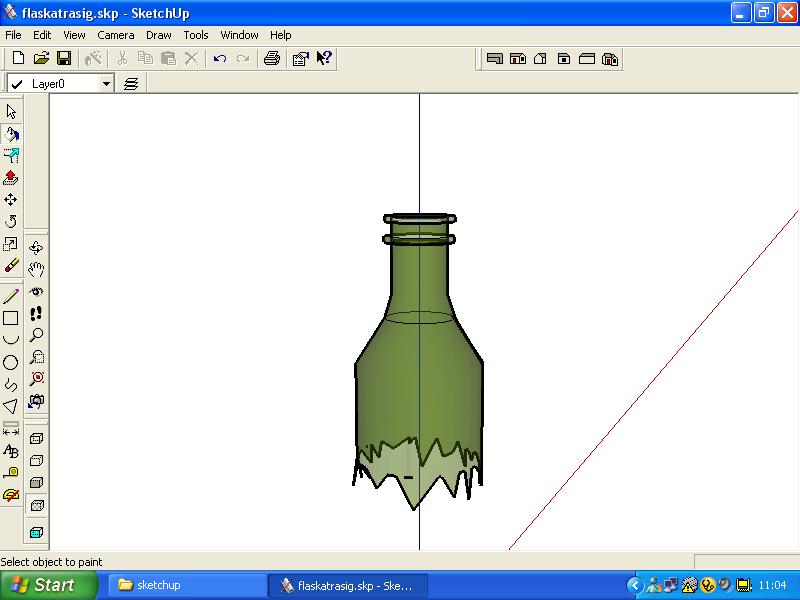Toggle the Paint Bucket tool off

click(x=11, y=134)
